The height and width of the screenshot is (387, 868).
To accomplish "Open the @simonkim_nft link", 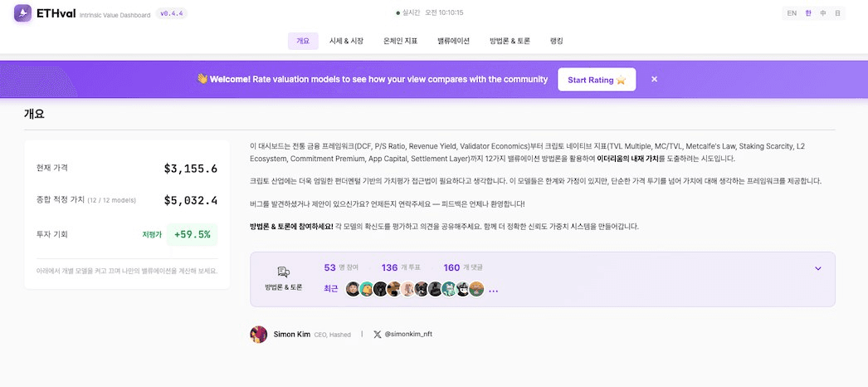I will [x=408, y=335].
